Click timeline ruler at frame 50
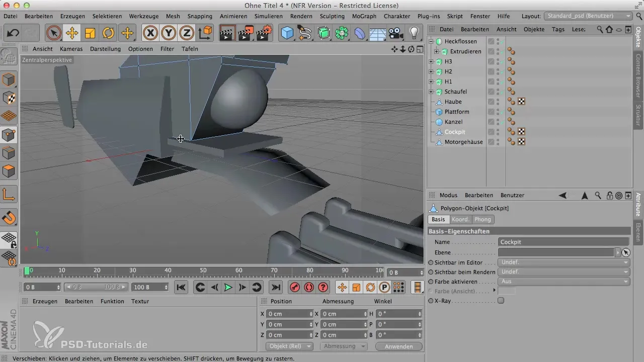Viewport: 644px width, 362px height. pos(204,271)
